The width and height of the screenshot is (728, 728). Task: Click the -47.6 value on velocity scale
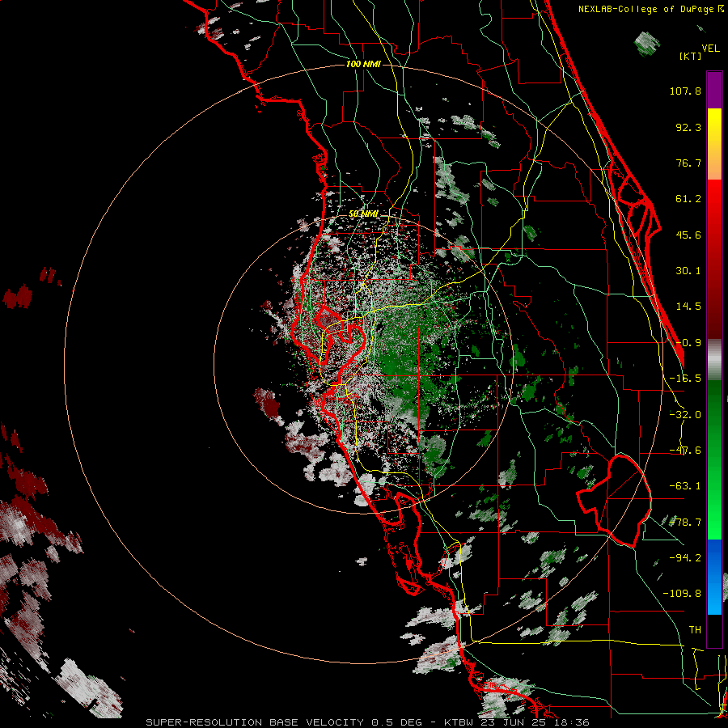(x=685, y=451)
